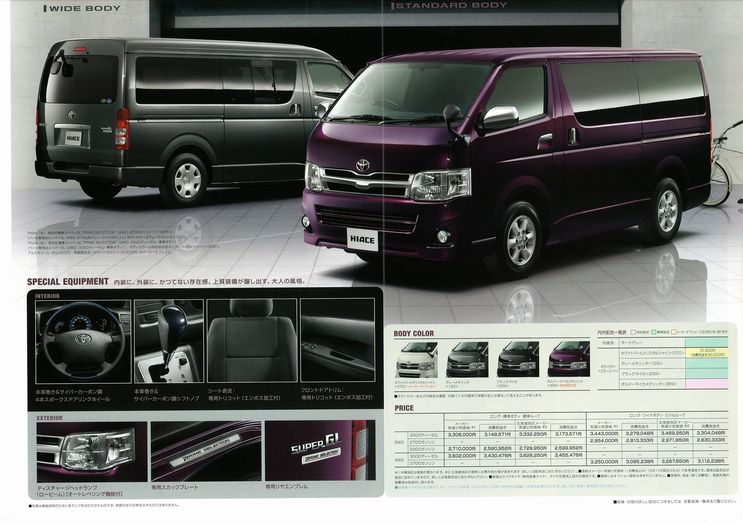
Task: Click the STANDARD BODY heading
Action: pos(449,6)
